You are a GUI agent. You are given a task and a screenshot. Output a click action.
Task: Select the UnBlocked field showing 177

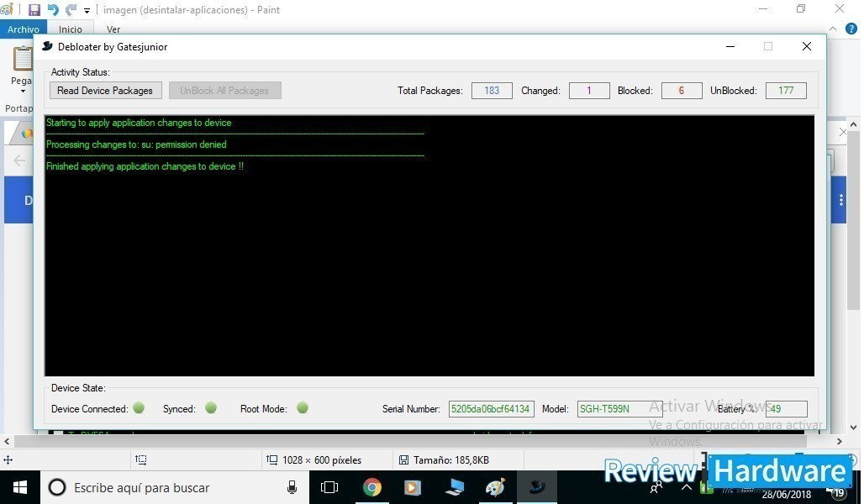coord(786,91)
